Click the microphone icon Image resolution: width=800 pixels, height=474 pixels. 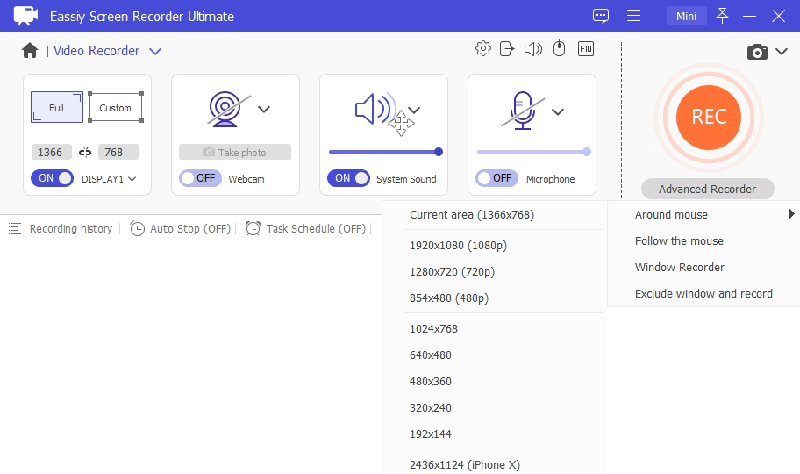click(523, 110)
